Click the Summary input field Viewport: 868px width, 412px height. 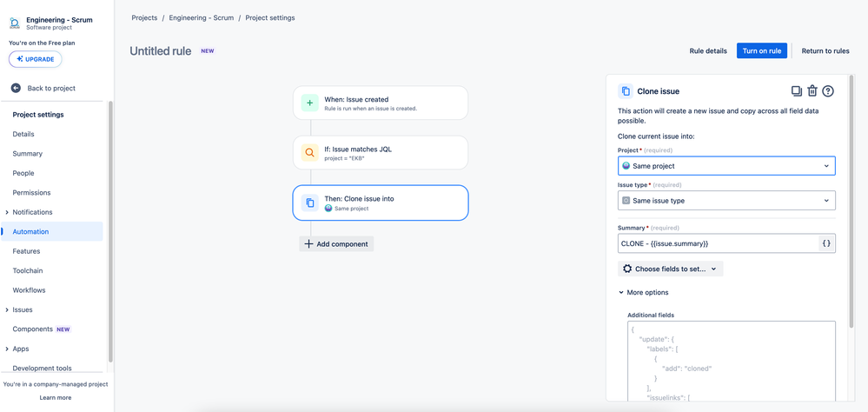pyautogui.click(x=718, y=243)
